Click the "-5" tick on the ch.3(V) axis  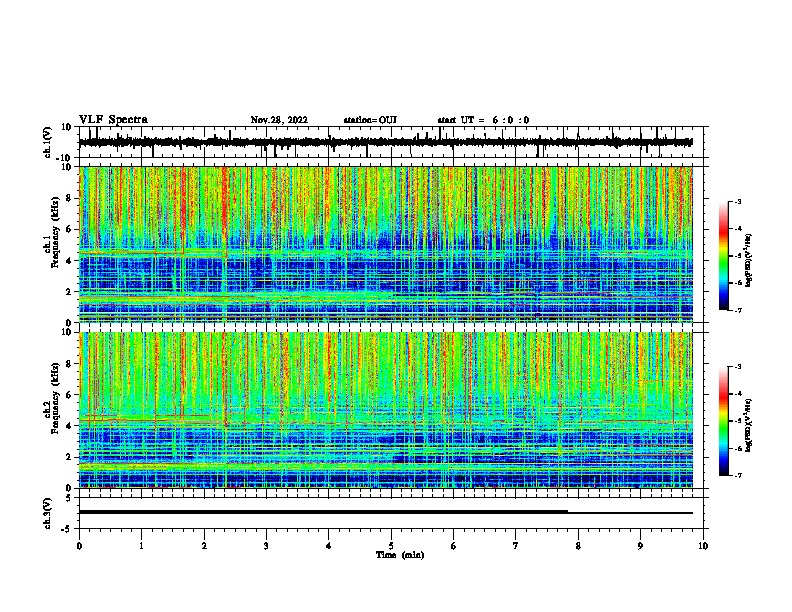point(68,529)
